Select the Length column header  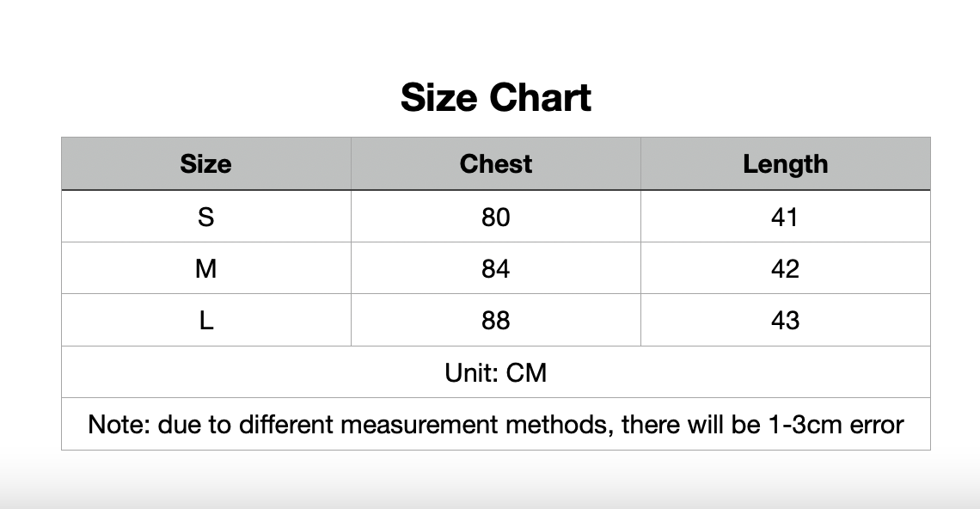click(x=786, y=164)
